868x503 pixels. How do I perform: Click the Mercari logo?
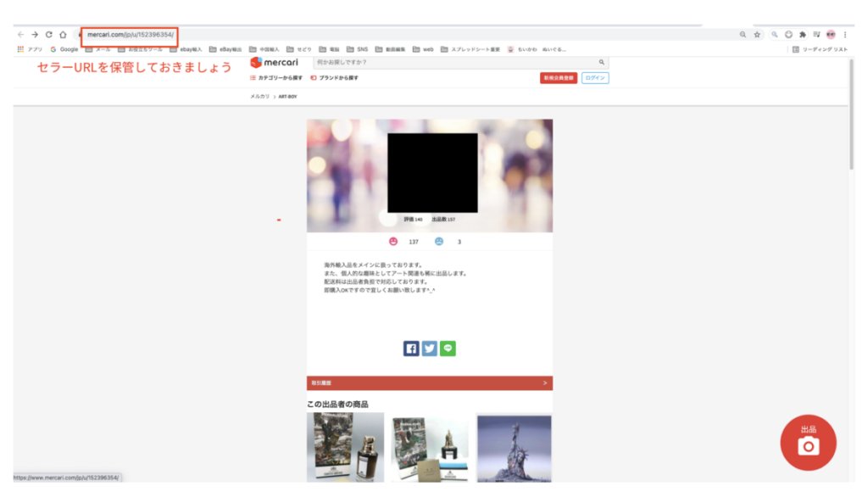[x=275, y=63]
